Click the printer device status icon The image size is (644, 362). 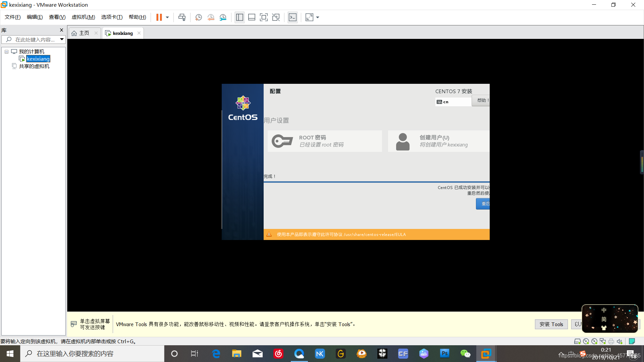[611, 341]
